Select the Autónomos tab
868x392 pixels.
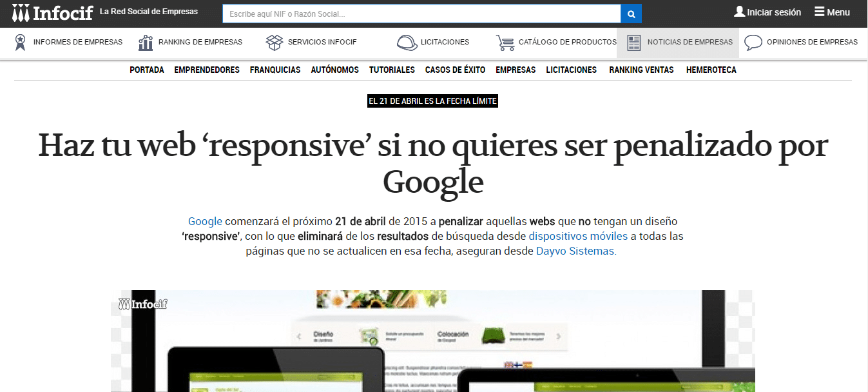335,70
